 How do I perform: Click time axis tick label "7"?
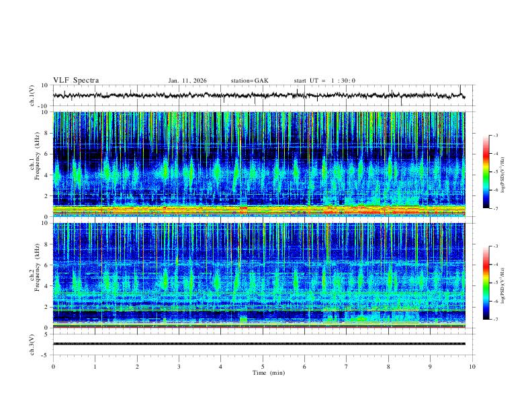click(347, 367)
